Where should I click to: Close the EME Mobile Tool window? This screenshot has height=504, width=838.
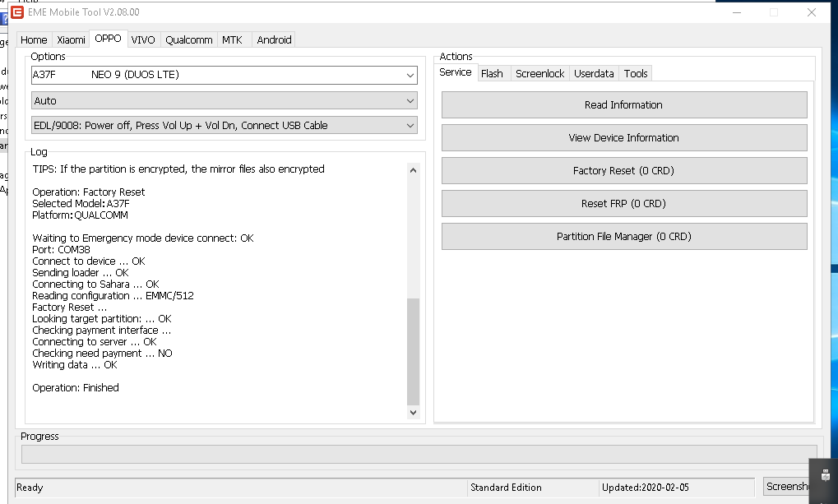pos(812,12)
